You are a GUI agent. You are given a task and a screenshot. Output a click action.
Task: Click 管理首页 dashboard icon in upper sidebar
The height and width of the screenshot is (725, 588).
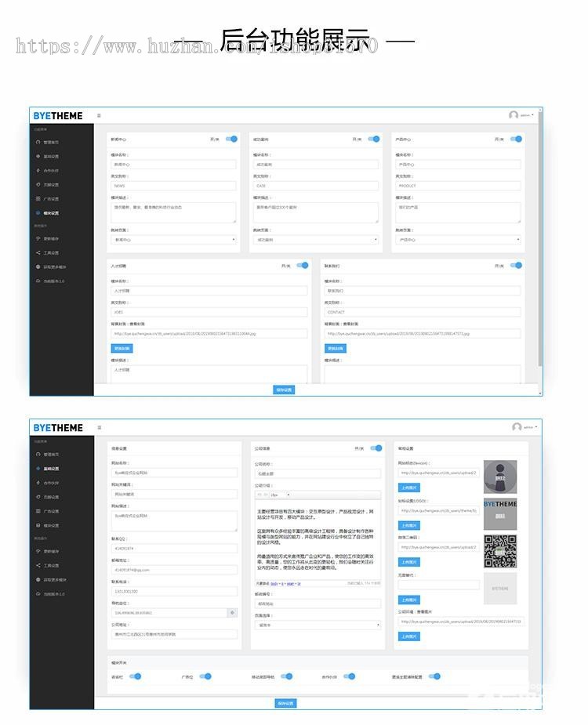[x=38, y=143]
